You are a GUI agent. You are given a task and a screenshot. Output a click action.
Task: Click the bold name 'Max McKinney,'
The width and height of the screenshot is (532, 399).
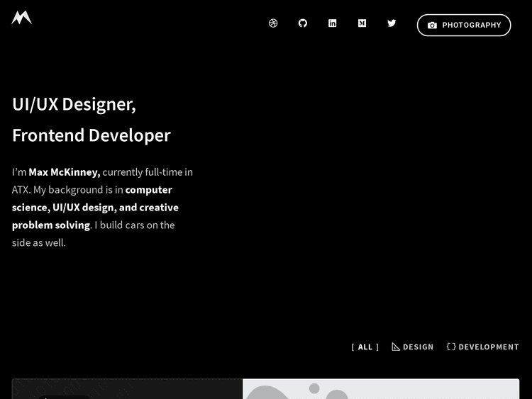coord(65,172)
